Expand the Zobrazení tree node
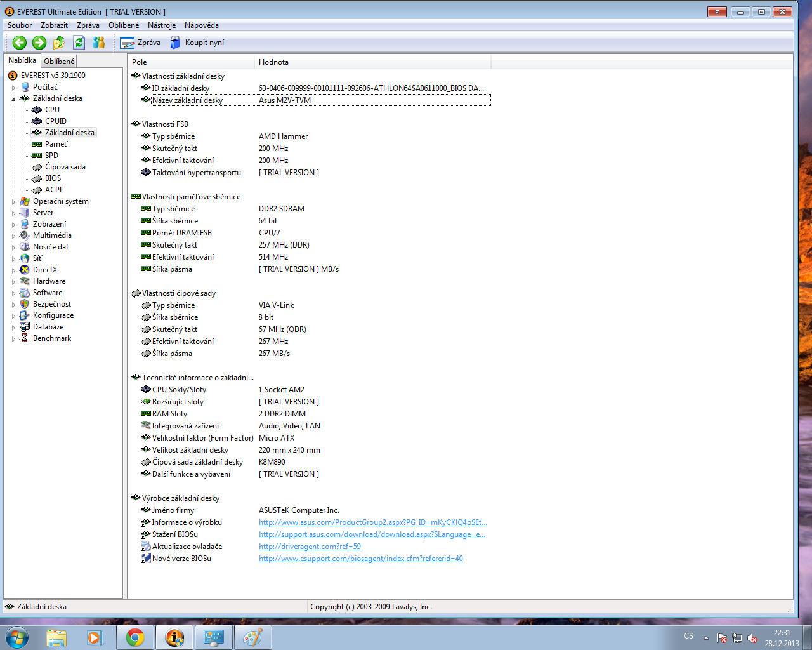Viewport: 812px width, 650px height. coord(13,225)
